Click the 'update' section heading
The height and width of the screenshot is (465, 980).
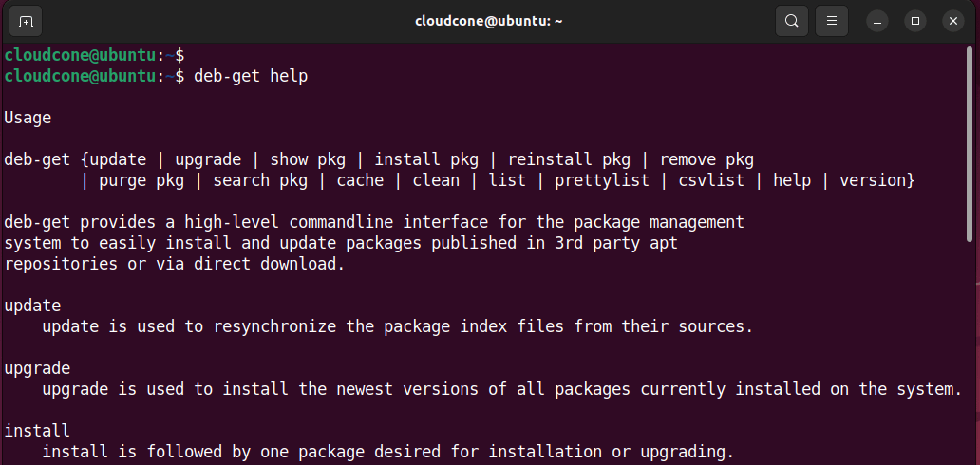click(x=32, y=306)
